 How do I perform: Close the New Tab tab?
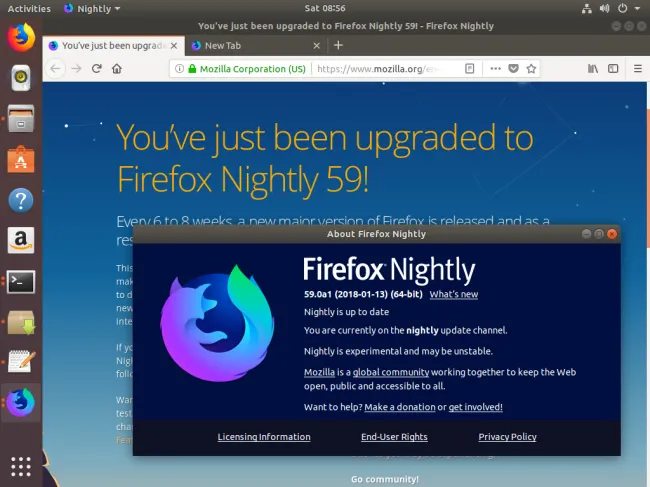[317, 46]
